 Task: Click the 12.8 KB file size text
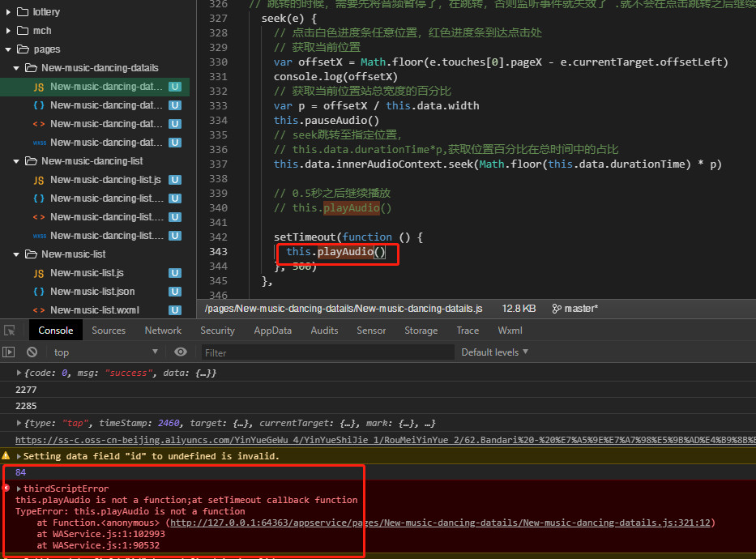(x=519, y=309)
